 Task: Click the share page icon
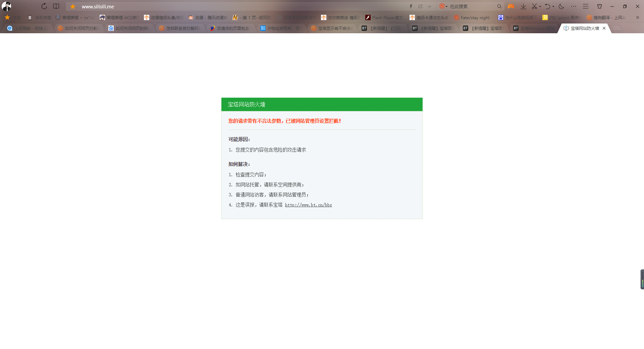point(420,6)
